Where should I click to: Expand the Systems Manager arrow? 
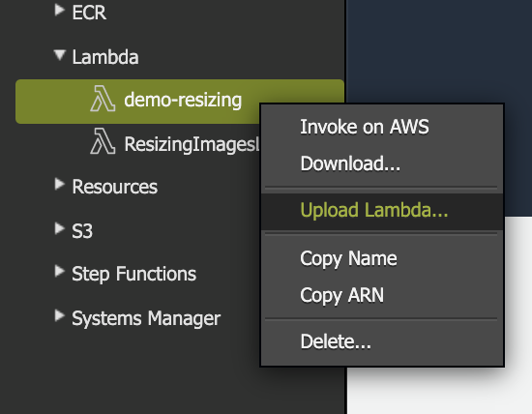coord(60,316)
